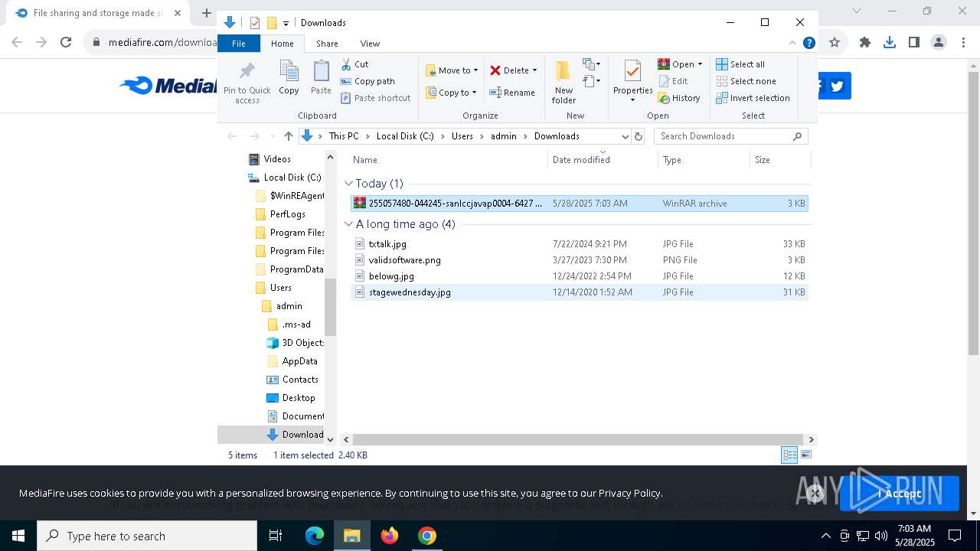
Task: Open the File menu tab
Action: pos(239,44)
